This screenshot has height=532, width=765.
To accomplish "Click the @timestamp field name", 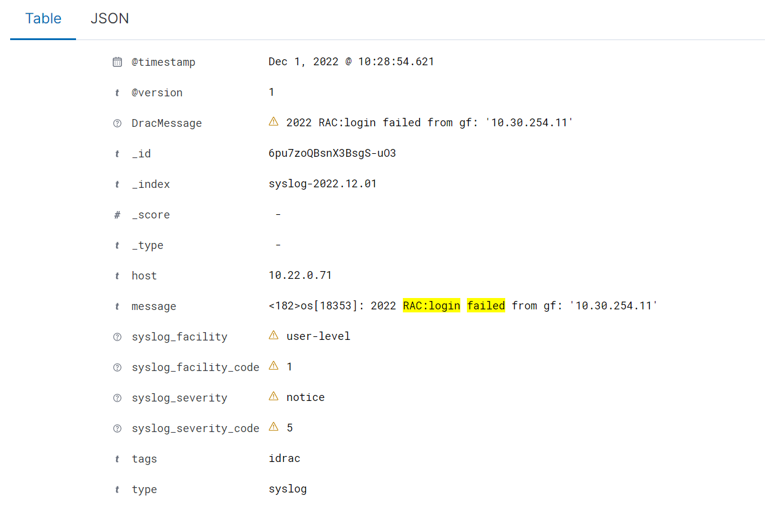I will (x=163, y=62).
